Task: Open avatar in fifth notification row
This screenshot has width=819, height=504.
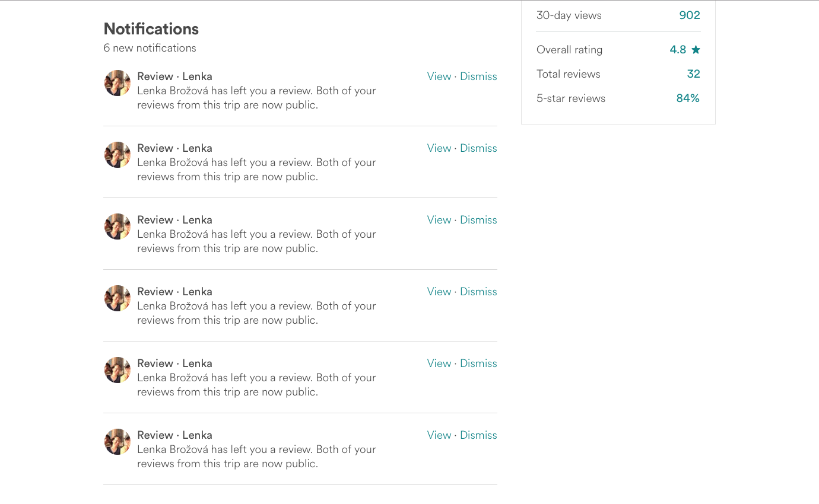Action: [118, 370]
